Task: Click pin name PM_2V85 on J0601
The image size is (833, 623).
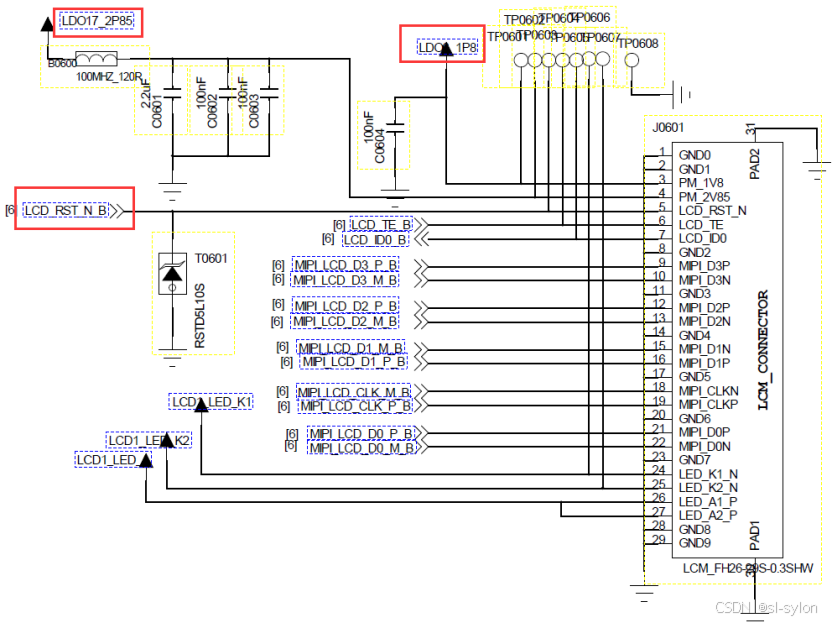Action: coord(704,197)
